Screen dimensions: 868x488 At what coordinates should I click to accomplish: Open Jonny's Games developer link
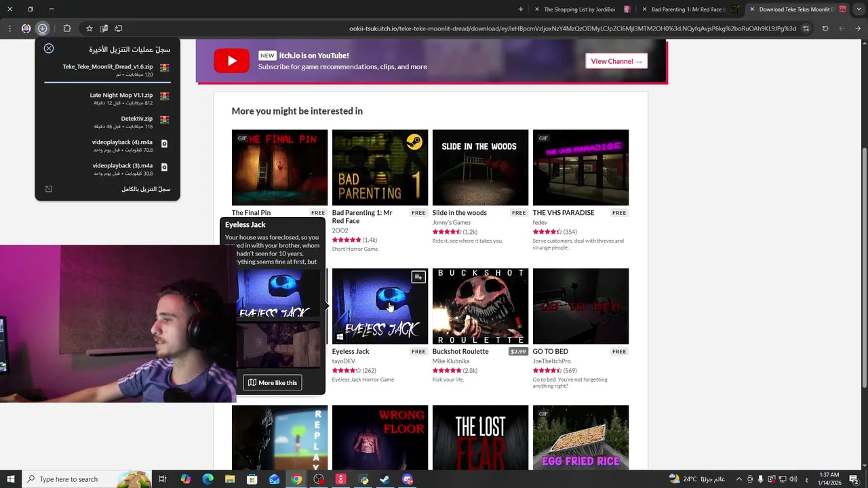pyautogui.click(x=451, y=222)
